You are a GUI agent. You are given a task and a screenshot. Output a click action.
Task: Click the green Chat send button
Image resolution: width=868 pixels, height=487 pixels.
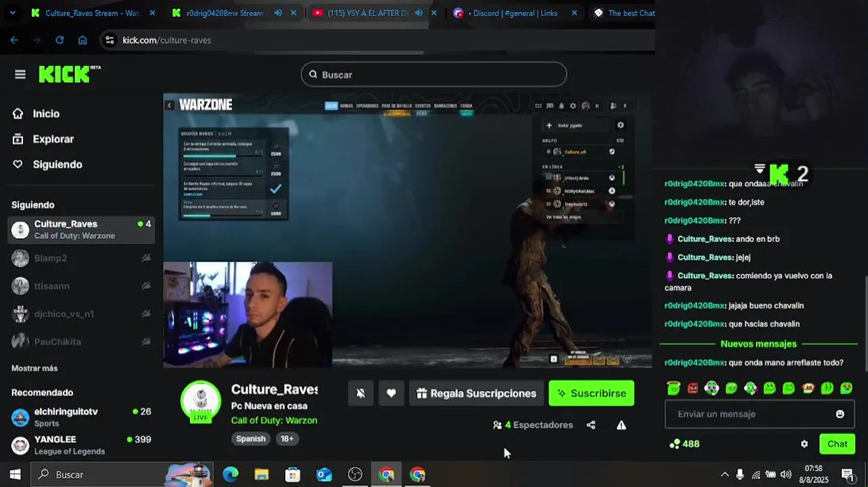[x=837, y=444]
